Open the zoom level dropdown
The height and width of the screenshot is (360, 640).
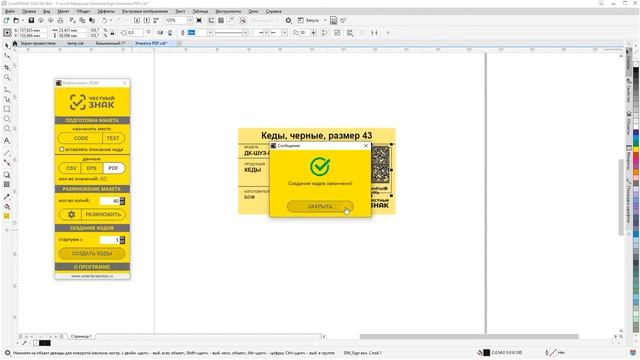(x=190, y=20)
